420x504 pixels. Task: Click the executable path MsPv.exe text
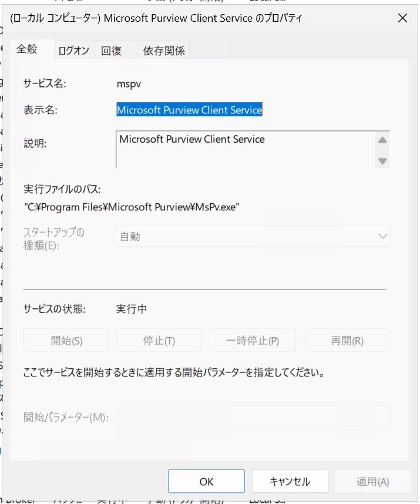coord(132,207)
